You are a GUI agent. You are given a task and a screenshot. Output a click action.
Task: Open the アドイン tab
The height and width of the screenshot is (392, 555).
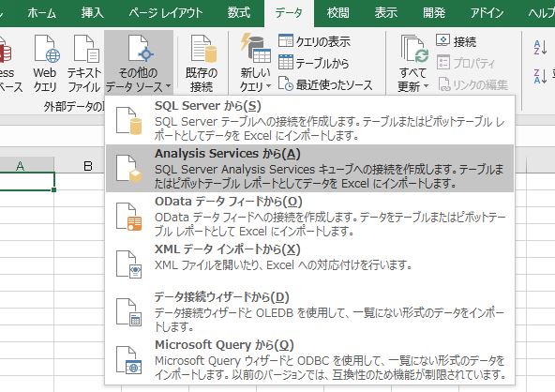487,13
